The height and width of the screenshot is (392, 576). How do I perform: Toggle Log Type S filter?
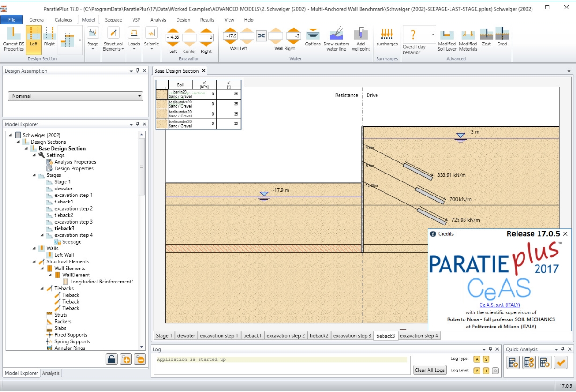pyautogui.click(x=486, y=359)
